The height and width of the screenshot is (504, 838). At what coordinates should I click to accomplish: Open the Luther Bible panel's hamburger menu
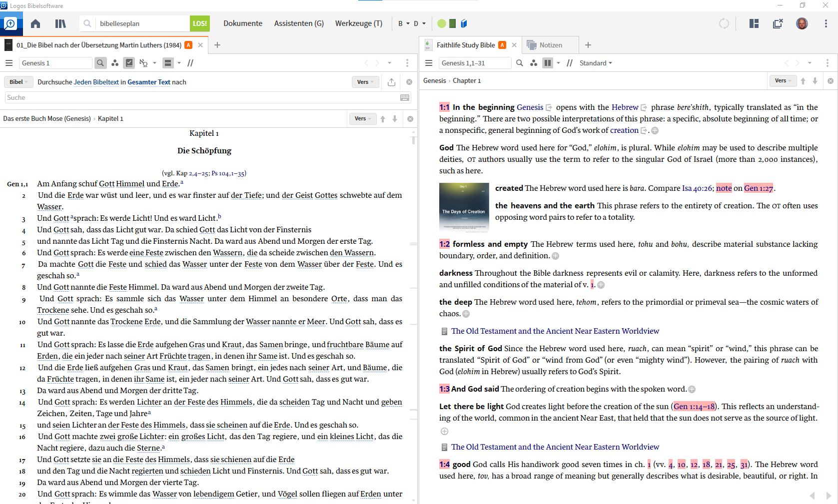[x=9, y=63]
